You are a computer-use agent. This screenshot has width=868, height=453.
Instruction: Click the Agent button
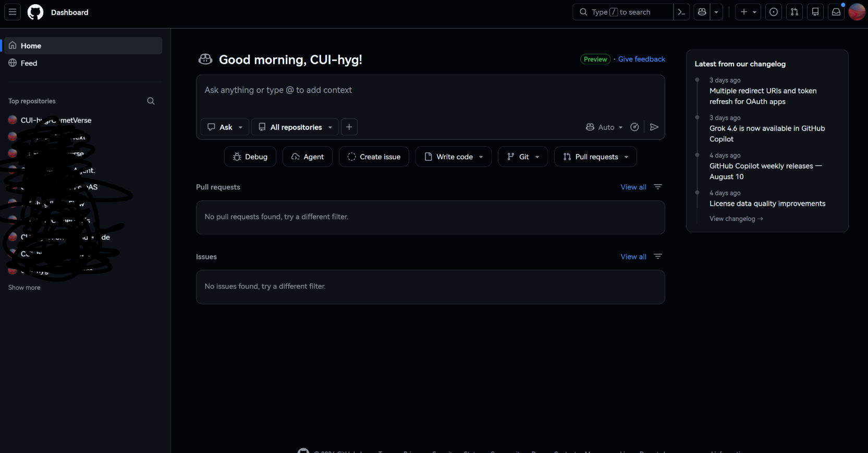[308, 157]
